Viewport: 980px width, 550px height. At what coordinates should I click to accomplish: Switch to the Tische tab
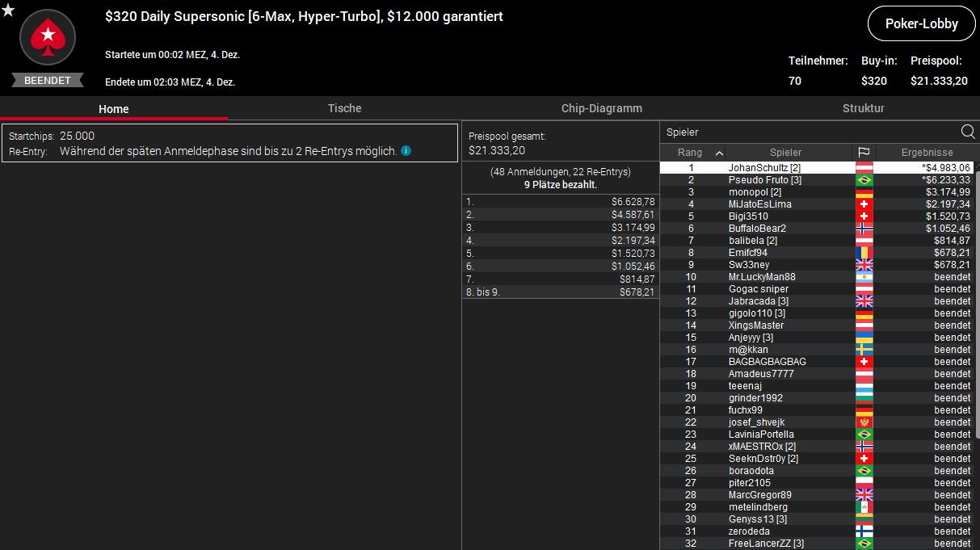[344, 108]
